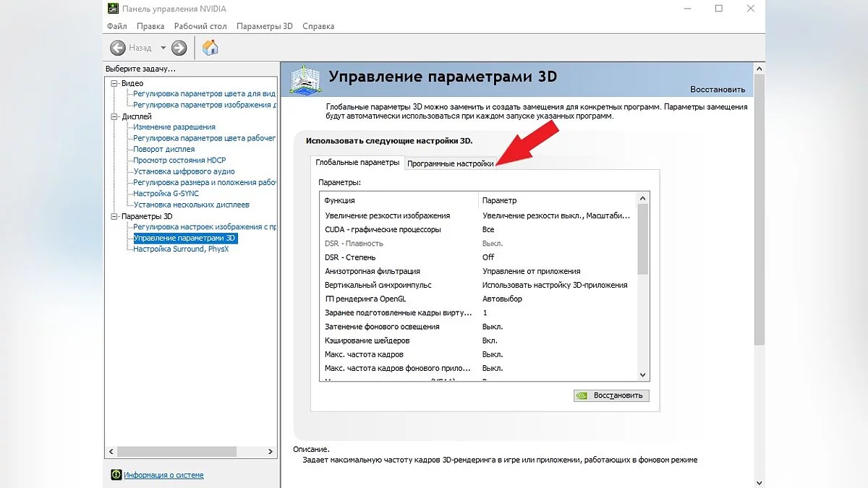This screenshot has height=488, width=868.
Task: Select the Увеличение резкости изображения row
Action: [x=478, y=215]
